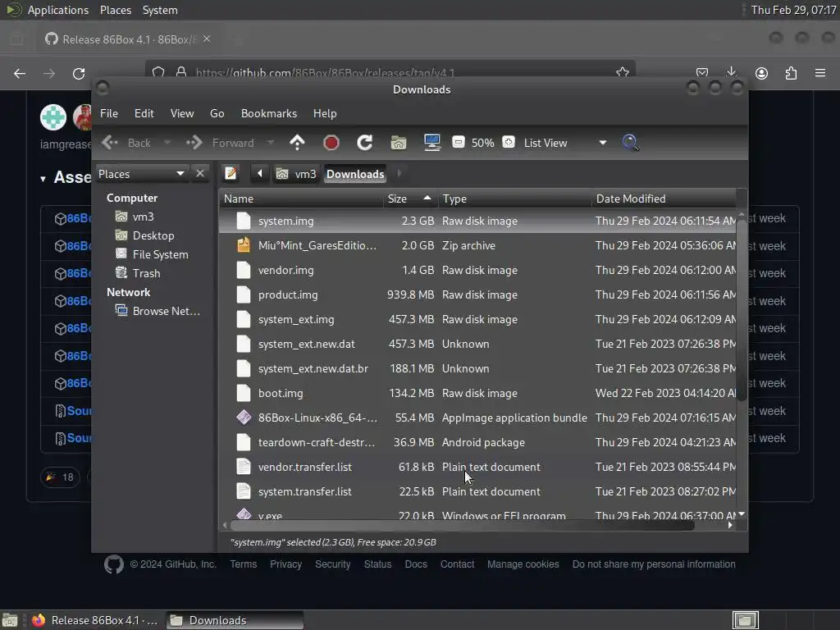Open Firefox downloads arrow icon
This screenshot has height=630, width=840.
coord(731,73)
